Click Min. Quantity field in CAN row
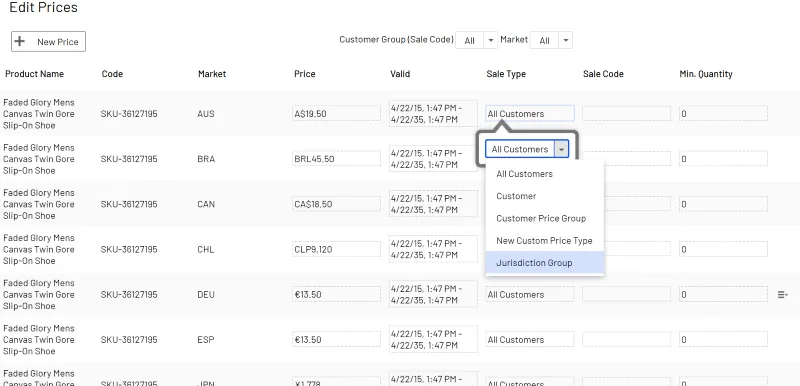Screen dimensions: 800x386 coord(723,204)
